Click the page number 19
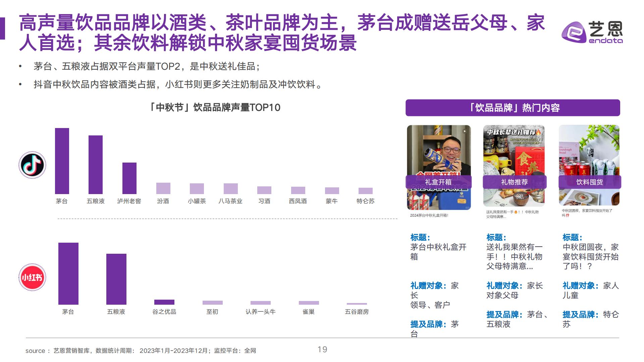Viewport: 644px width, 362px height. tap(322, 350)
